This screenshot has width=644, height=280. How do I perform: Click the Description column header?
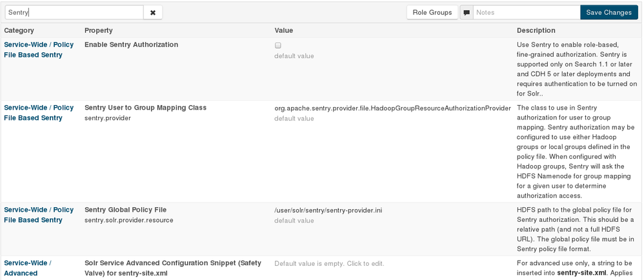[x=536, y=30]
